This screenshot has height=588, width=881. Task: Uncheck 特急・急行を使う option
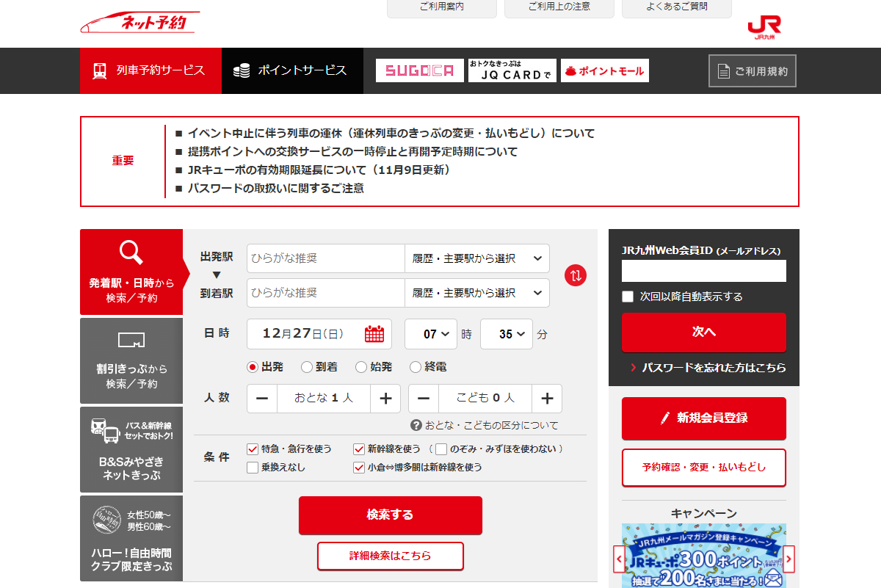(253, 449)
